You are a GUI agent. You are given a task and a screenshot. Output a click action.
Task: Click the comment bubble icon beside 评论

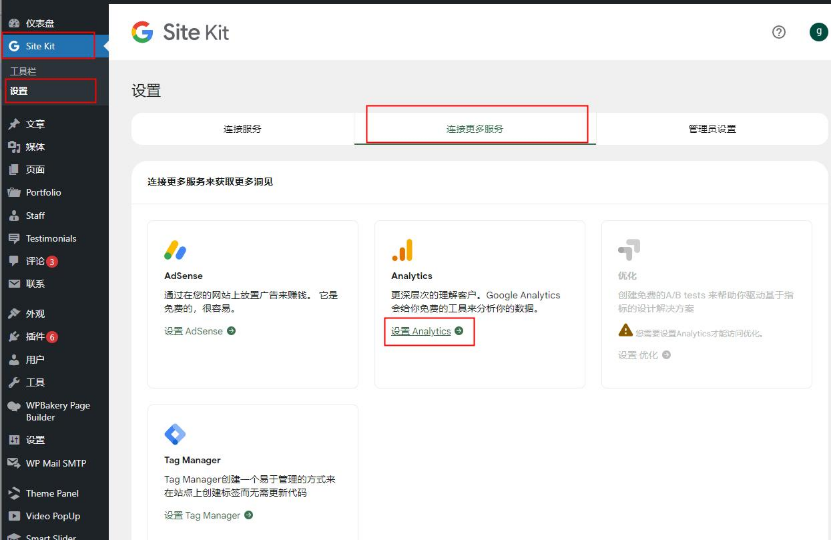14,261
